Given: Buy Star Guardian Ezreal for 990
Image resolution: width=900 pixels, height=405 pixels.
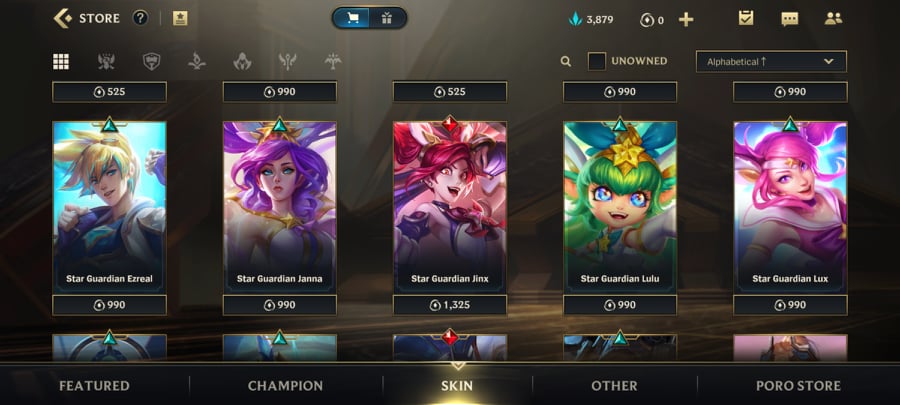Looking at the screenshot, I should click(x=109, y=305).
